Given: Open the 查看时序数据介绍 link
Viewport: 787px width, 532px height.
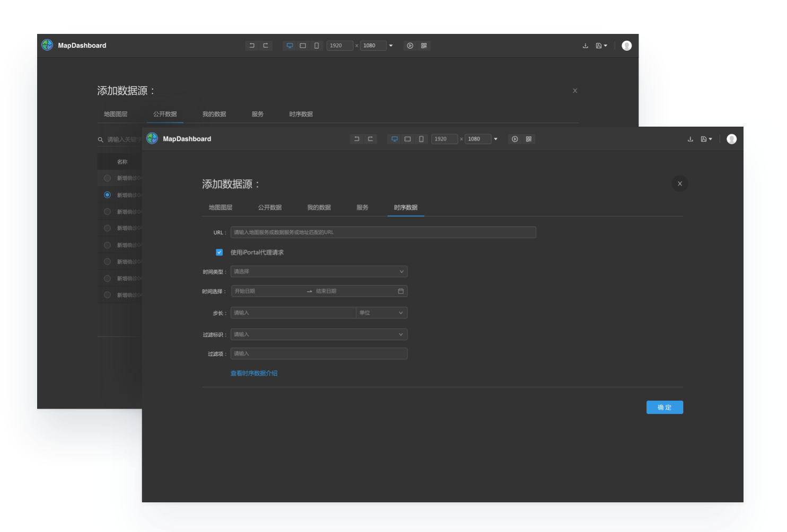Looking at the screenshot, I should pos(254,373).
